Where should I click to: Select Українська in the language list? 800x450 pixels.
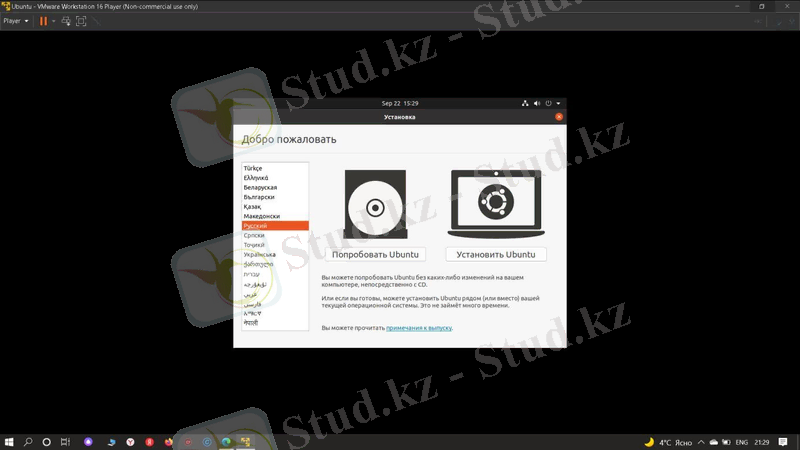coord(275,255)
